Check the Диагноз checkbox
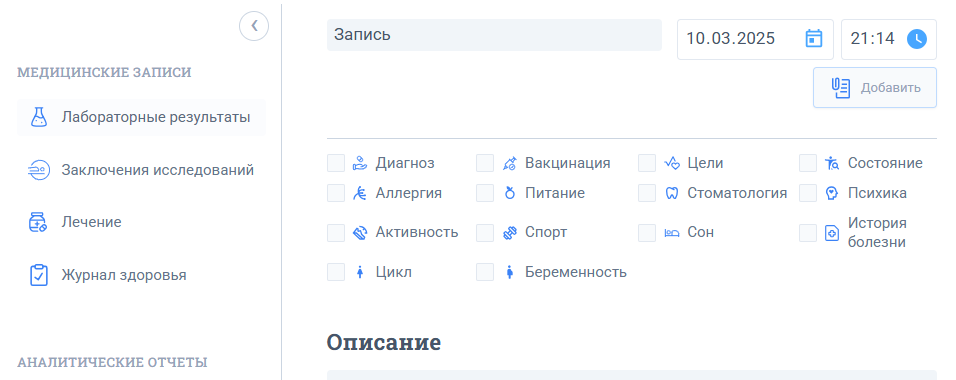 (x=336, y=163)
